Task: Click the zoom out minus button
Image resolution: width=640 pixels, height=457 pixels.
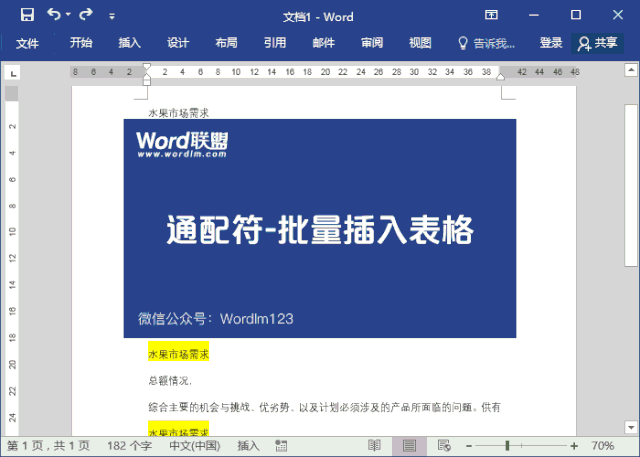Action: 469,446
